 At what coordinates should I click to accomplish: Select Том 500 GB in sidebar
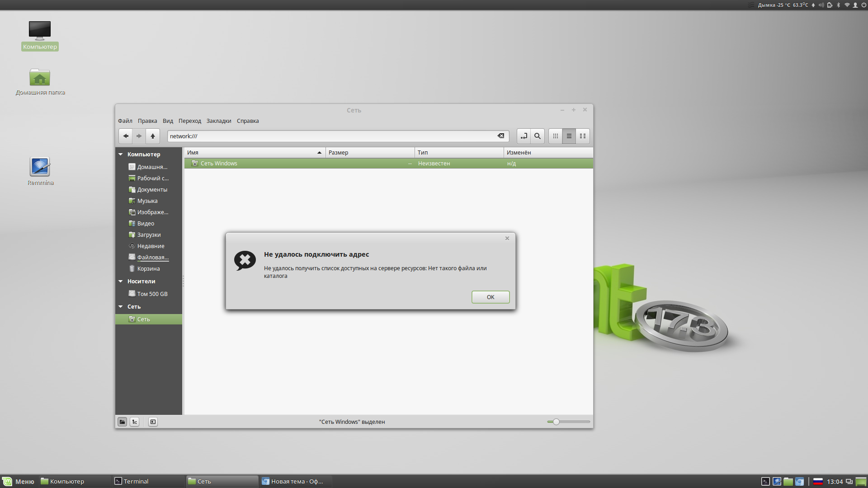point(152,294)
